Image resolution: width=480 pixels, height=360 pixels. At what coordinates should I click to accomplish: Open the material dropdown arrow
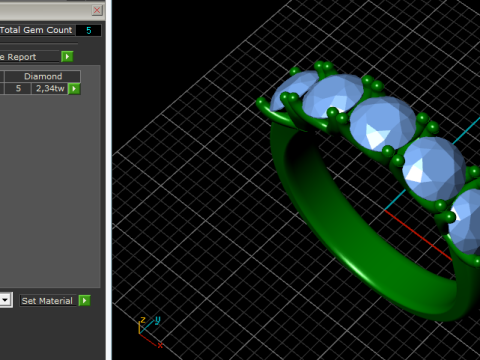tap(5, 300)
